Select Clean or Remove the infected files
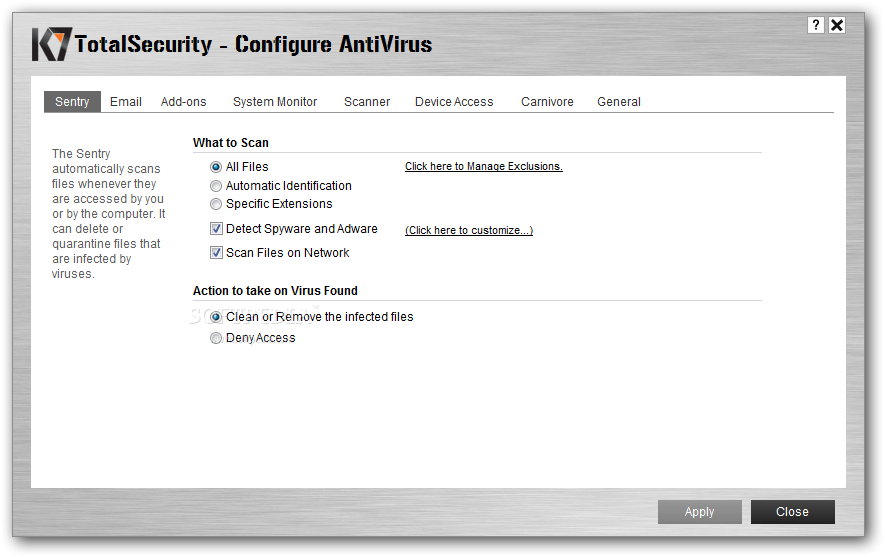 [216, 317]
